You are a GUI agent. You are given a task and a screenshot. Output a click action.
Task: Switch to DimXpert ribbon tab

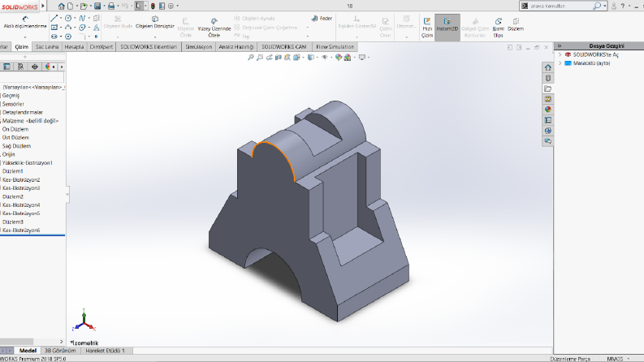[101, 47]
